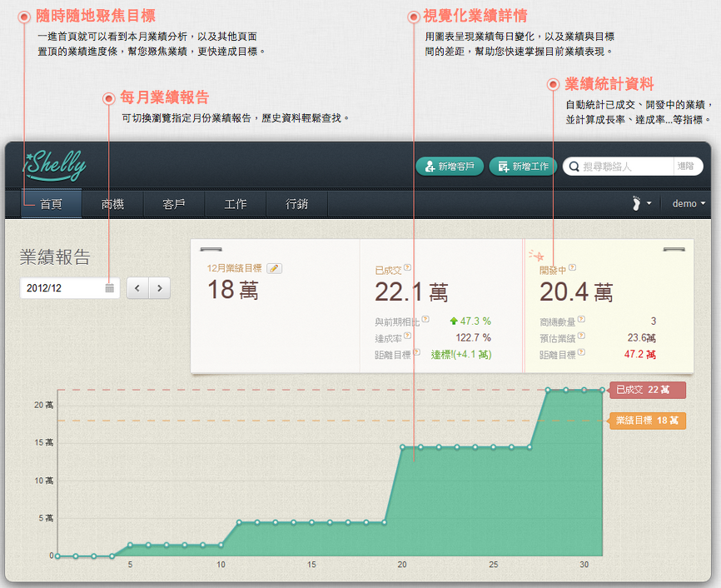This screenshot has width=721, height=588.
Task: Open the footprint history dropdown
Action: tap(639, 204)
